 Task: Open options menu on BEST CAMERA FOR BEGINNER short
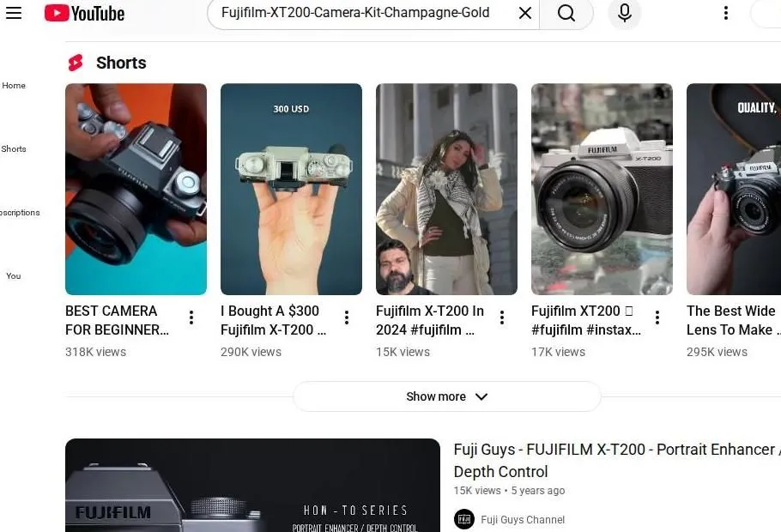click(191, 317)
